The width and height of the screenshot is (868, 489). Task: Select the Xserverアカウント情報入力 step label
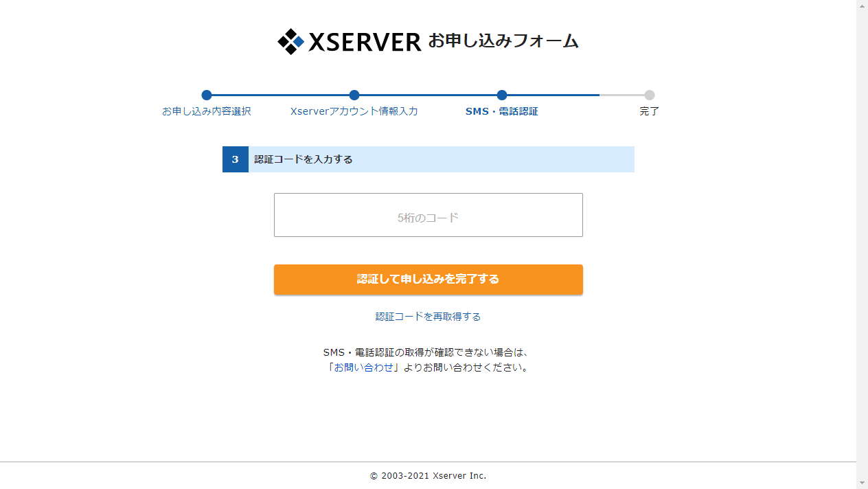point(354,111)
